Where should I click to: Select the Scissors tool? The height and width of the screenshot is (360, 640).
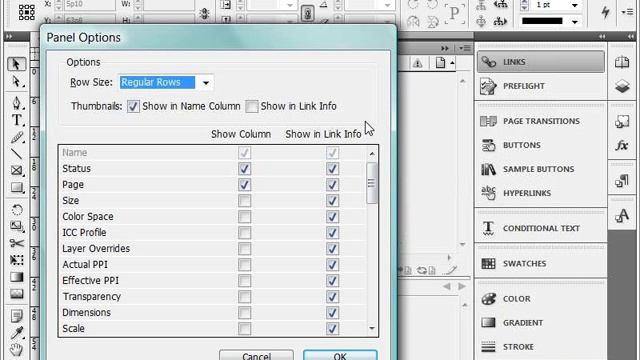click(16, 243)
